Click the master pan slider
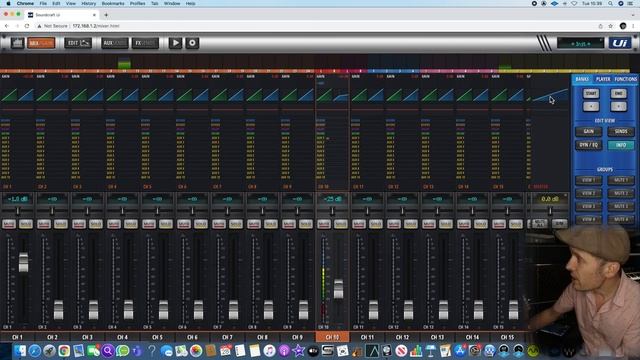 click(549, 211)
